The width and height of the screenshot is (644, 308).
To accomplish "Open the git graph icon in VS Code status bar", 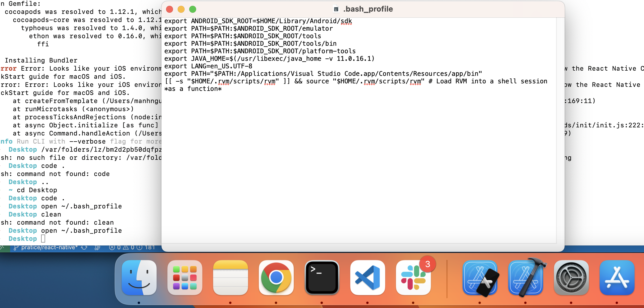I will [x=97, y=248].
